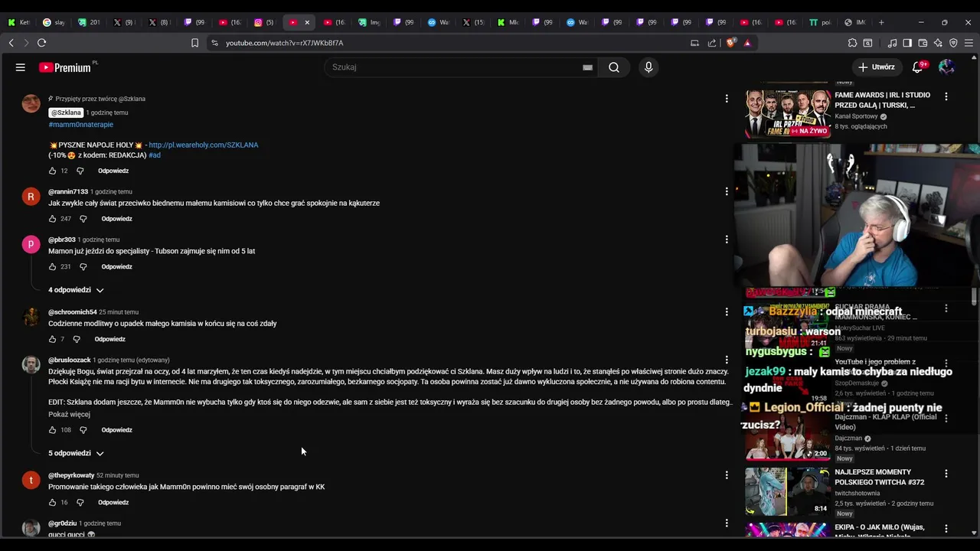Open browser extensions puzzle icon
Viewport: 980px width, 551px height.
852,43
